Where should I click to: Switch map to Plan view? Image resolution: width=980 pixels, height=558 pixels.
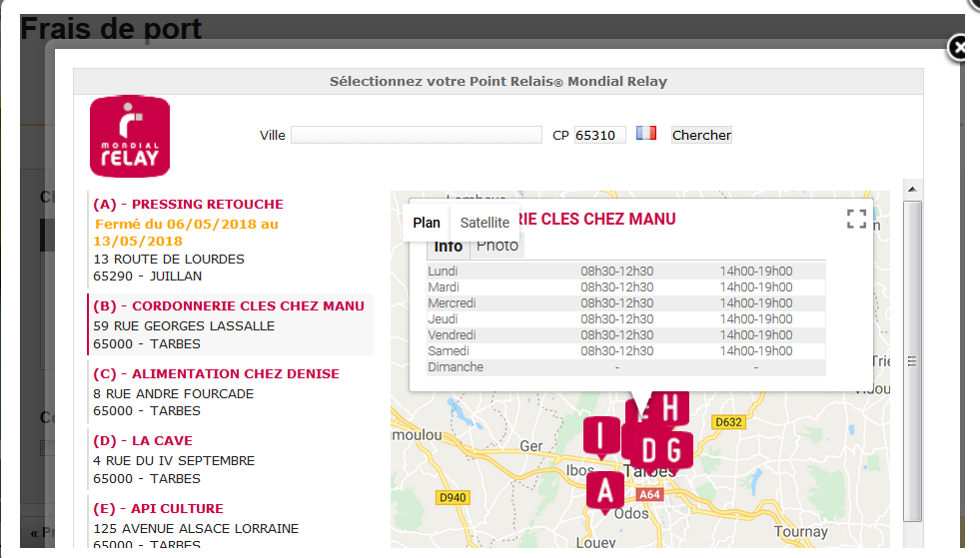(x=427, y=223)
